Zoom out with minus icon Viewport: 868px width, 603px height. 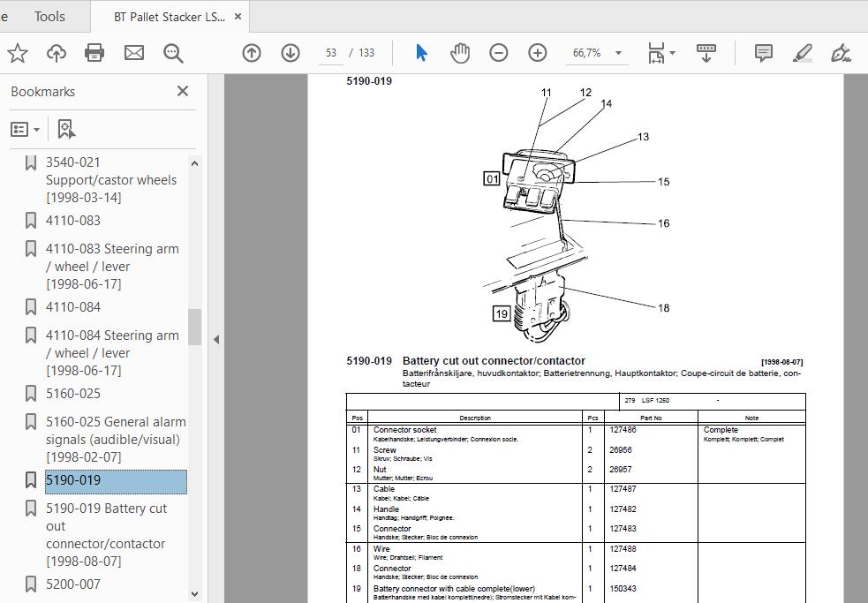pos(499,53)
